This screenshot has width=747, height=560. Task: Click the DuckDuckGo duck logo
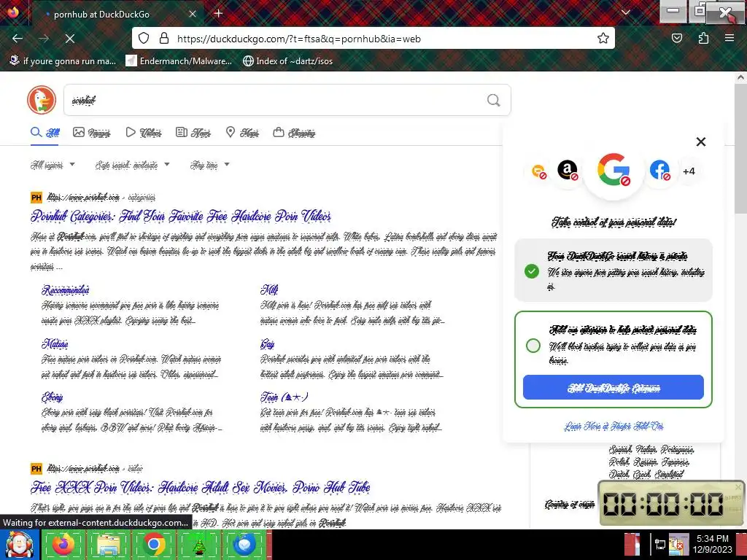(42, 100)
